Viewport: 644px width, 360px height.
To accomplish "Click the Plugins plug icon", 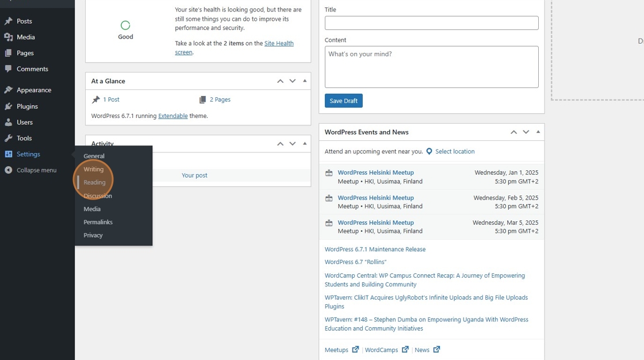I will click(8, 106).
